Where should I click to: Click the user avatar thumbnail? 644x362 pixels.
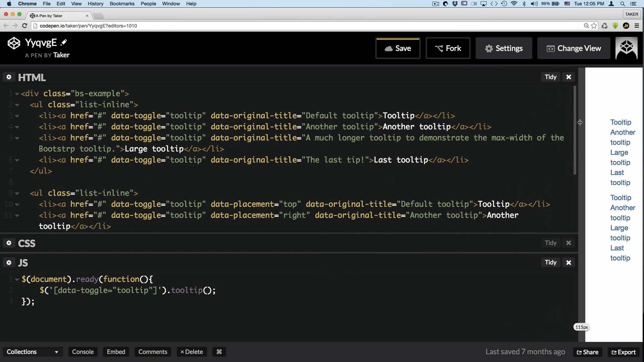tap(626, 48)
